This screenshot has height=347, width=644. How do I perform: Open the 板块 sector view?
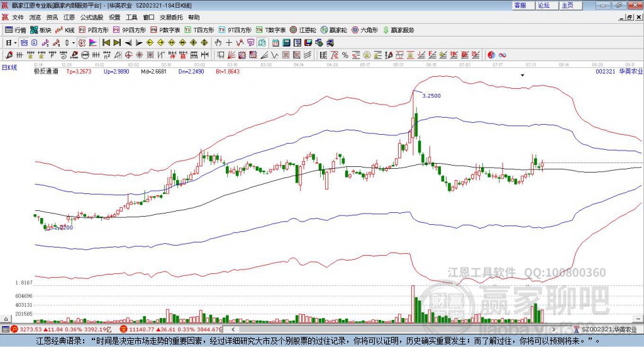(40, 30)
